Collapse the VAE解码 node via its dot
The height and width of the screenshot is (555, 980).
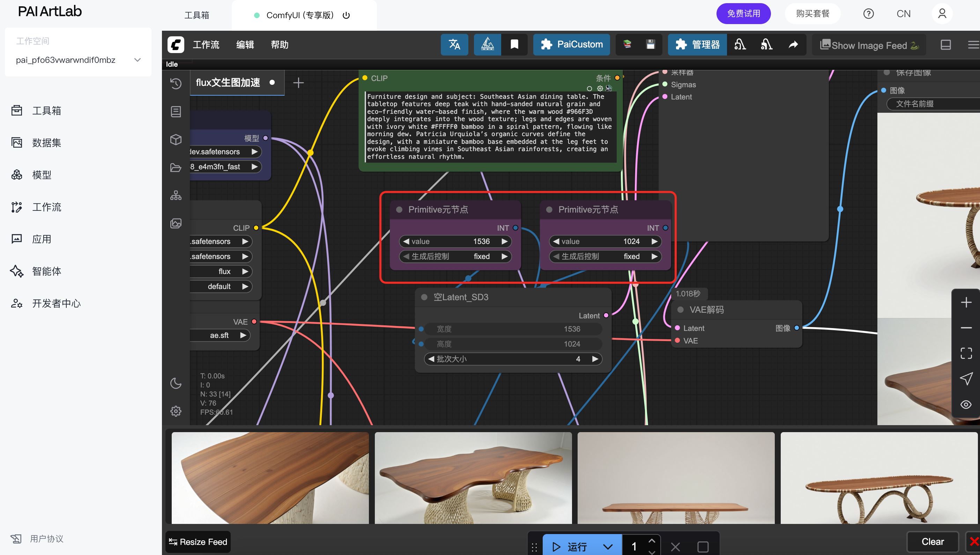(680, 310)
